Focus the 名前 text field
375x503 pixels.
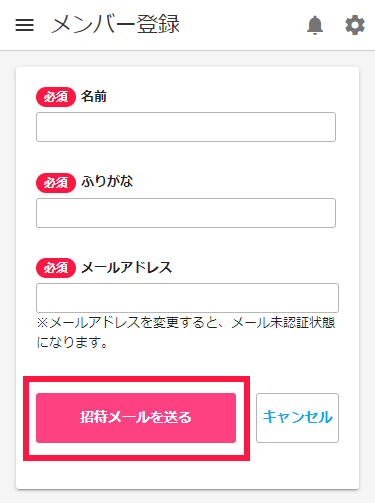click(186, 127)
